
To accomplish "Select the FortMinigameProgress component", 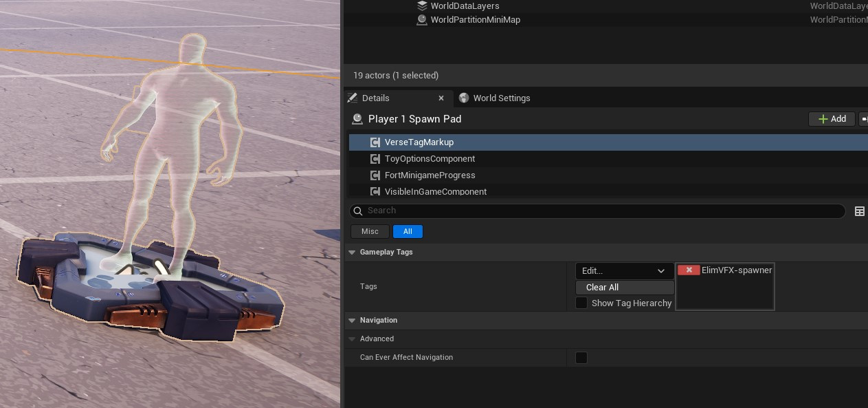I will [608, 175].
